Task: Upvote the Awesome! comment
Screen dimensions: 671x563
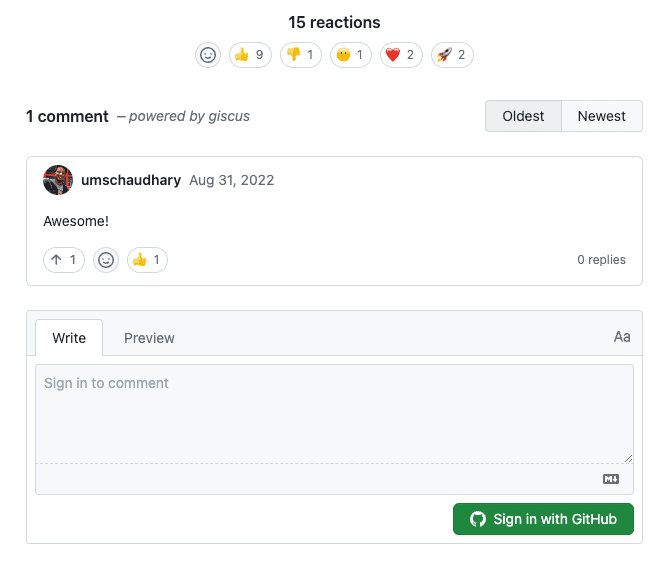Action: click(64, 260)
